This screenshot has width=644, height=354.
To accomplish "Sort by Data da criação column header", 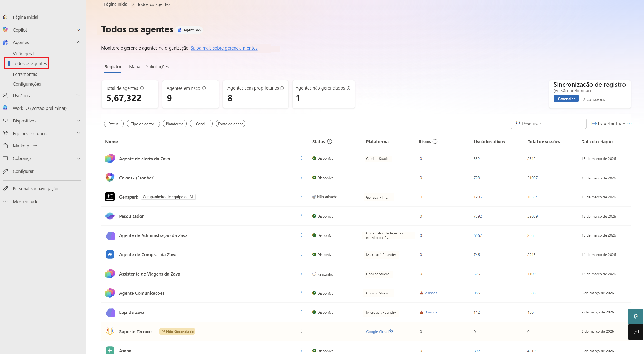I will coord(597,142).
